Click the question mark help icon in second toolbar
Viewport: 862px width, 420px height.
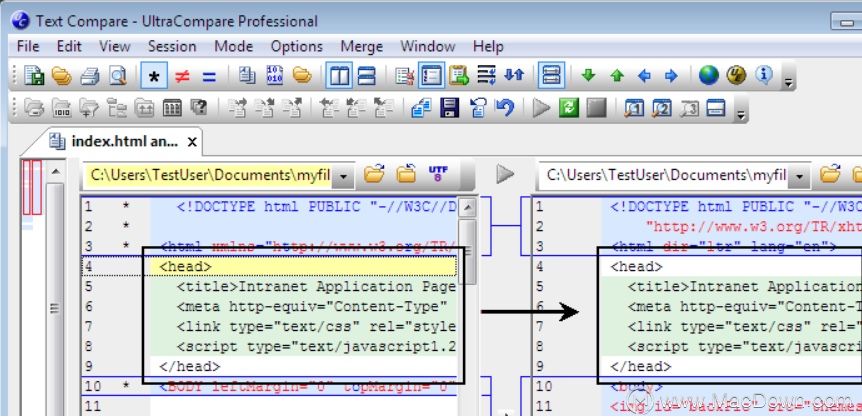click(198, 108)
